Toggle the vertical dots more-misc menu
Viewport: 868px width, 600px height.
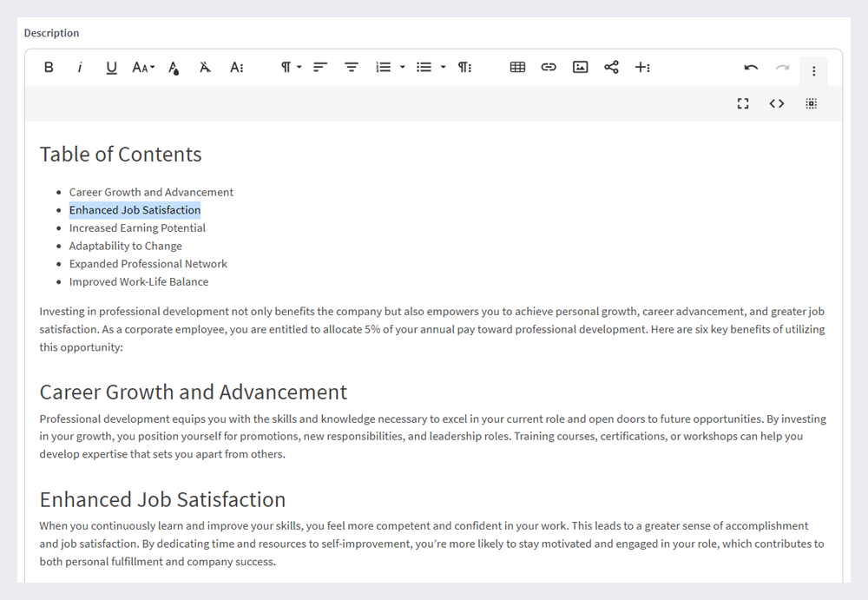click(814, 71)
